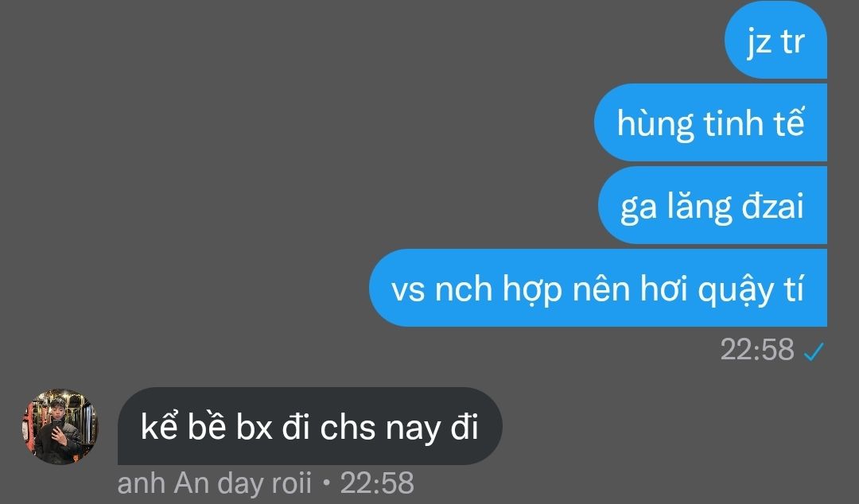Tap the gray 'kể bề bx đi chs nay đi' message

[x=309, y=426]
